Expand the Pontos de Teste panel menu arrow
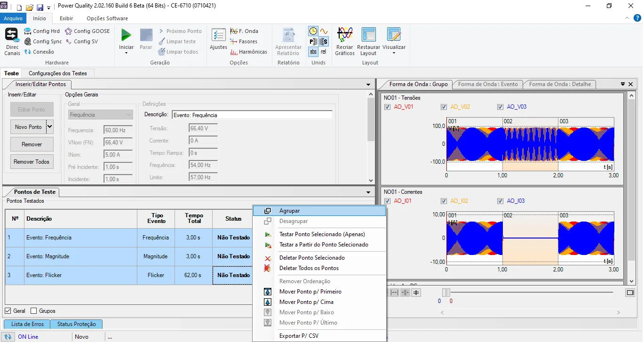The width and height of the screenshot is (644, 342). click(368, 192)
